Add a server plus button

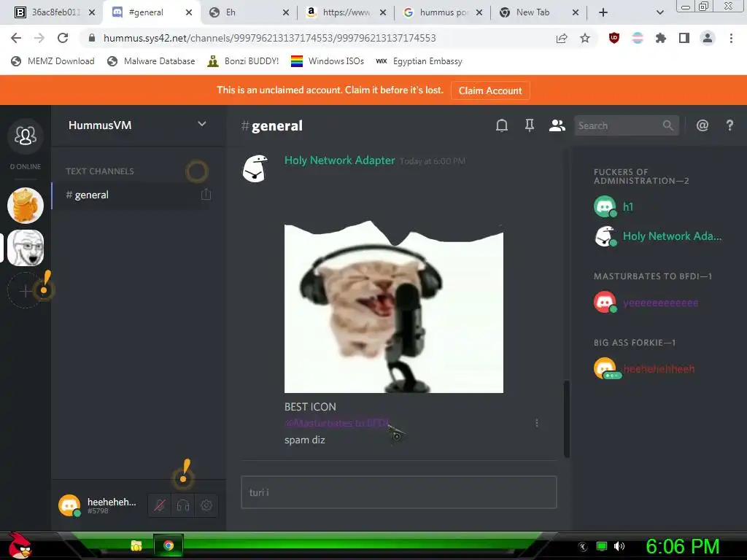point(26,290)
